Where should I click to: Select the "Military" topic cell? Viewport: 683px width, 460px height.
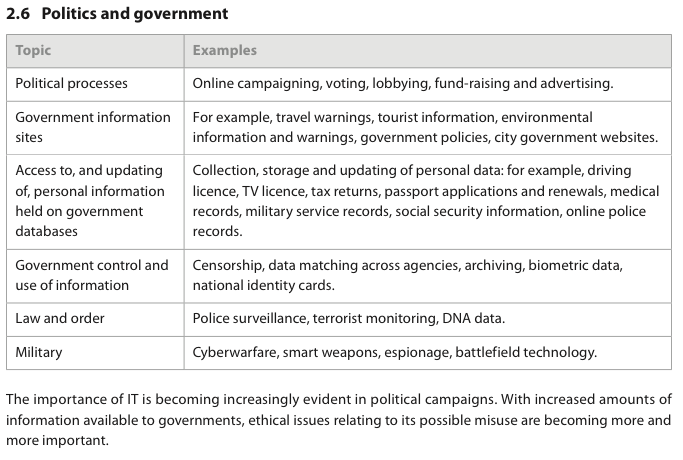40,352
